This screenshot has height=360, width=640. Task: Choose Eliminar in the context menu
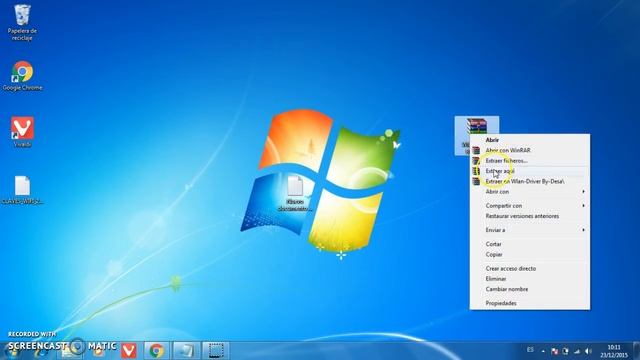click(x=530, y=279)
